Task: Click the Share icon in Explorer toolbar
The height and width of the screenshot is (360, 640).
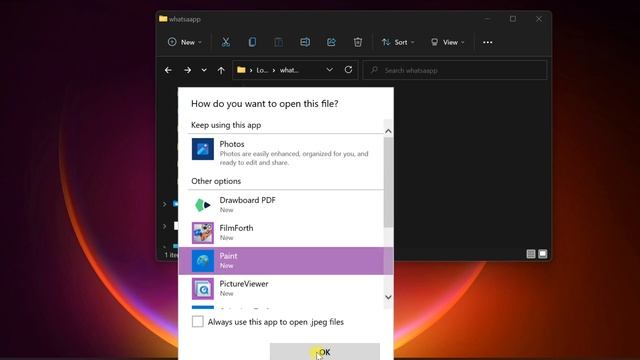Action: point(331,42)
